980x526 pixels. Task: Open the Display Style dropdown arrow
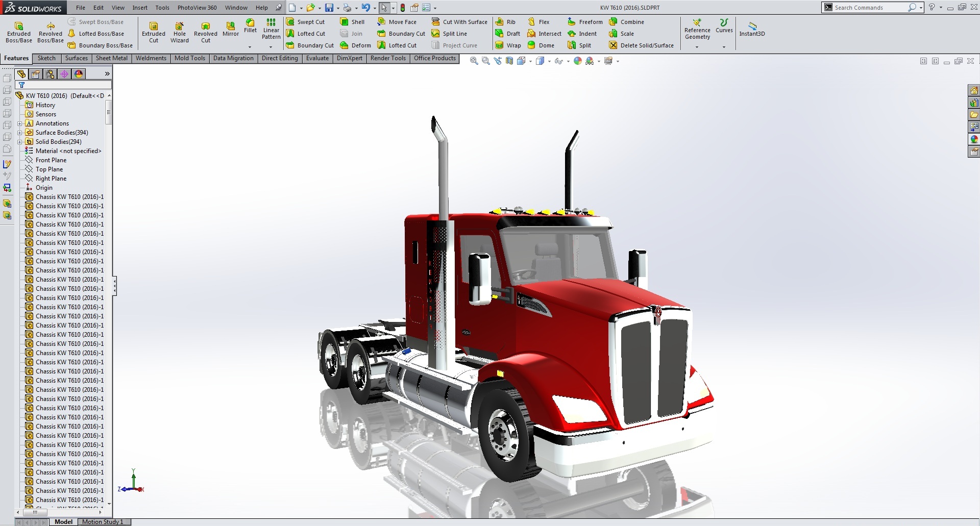[x=549, y=61]
